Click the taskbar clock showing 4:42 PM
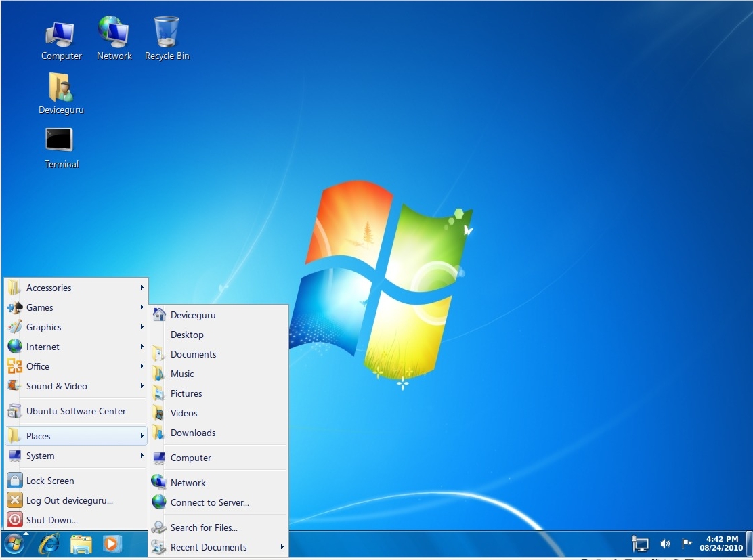Viewport: 753px width, 560px height. pyautogui.click(x=720, y=543)
